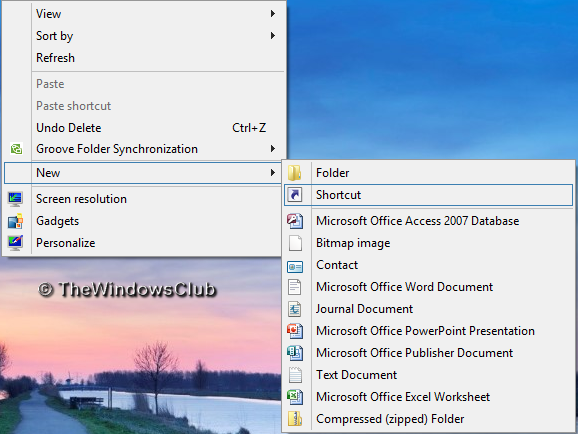Screen dimensions: 578x434
Task: Click the Excel Worksheet icon
Action: click(295, 397)
